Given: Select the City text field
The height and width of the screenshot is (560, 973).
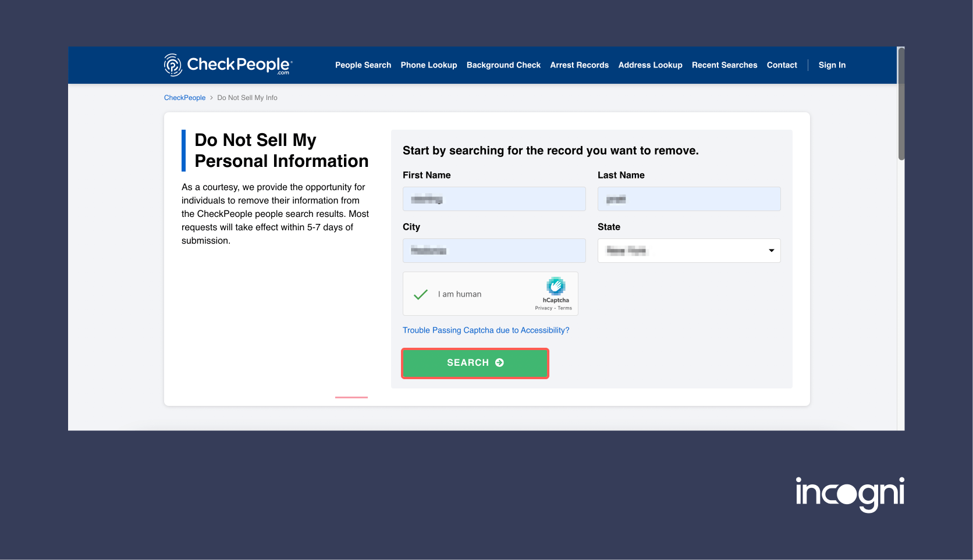Looking at the screenshot, I should pos(494,251).
